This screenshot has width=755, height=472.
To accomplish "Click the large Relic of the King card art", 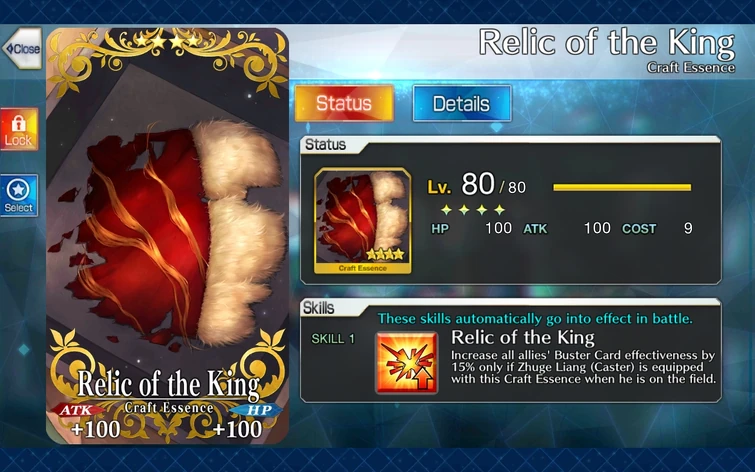I will pyautogui.click(x=168, y=236).
